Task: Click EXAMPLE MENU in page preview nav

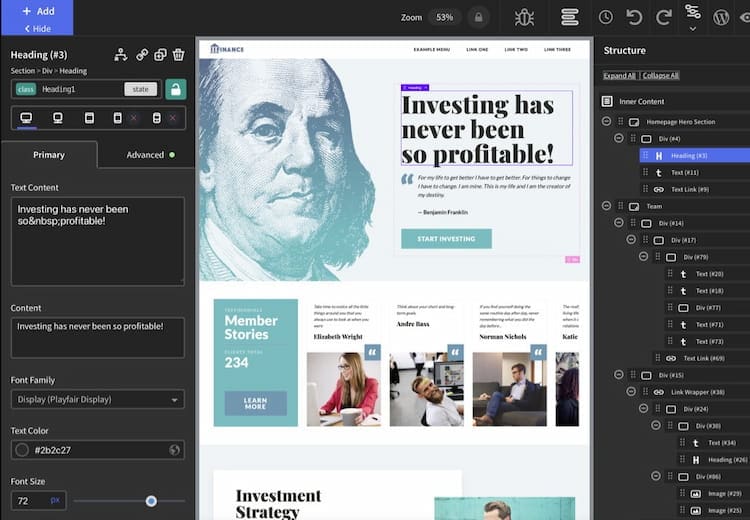Action: [x=431, y=49]
